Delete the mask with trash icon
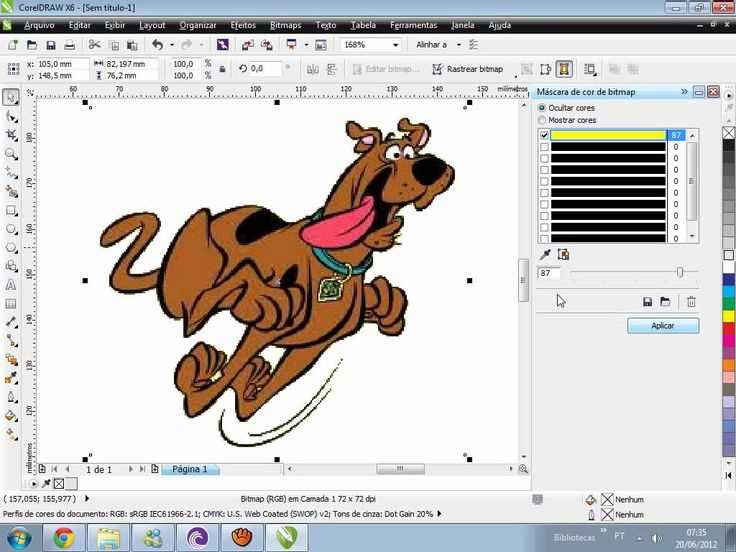 tap(691, 302)
